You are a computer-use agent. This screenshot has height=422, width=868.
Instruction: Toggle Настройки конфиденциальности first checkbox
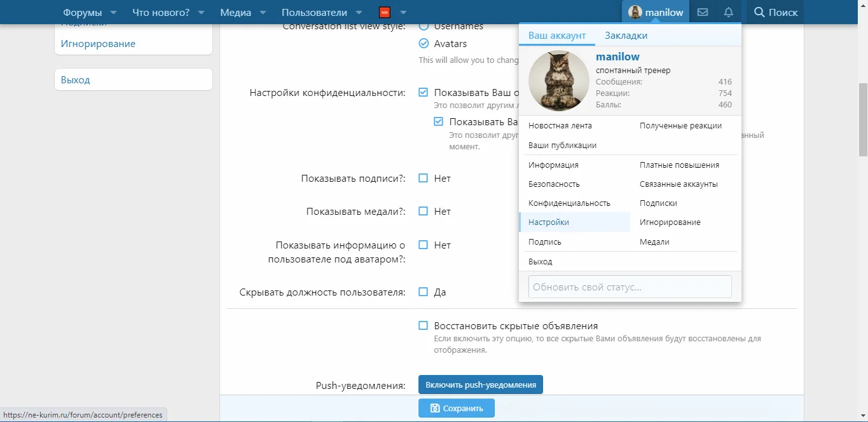[424, 92]
